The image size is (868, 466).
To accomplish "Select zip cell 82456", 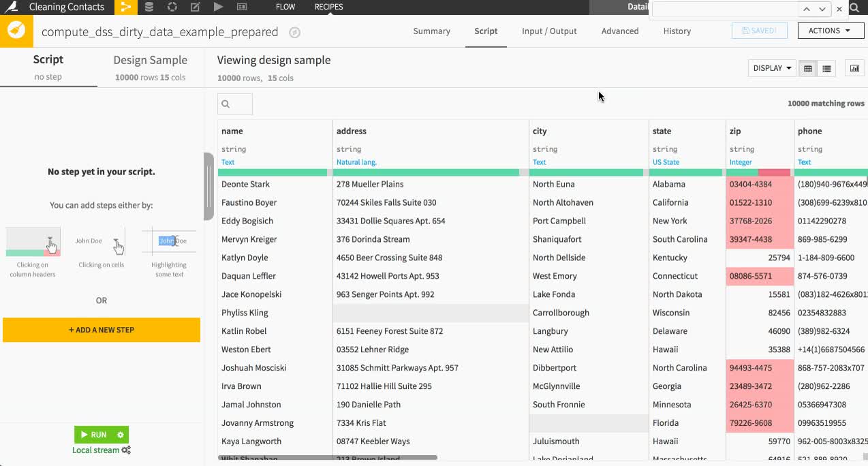I will coord(760,313).
